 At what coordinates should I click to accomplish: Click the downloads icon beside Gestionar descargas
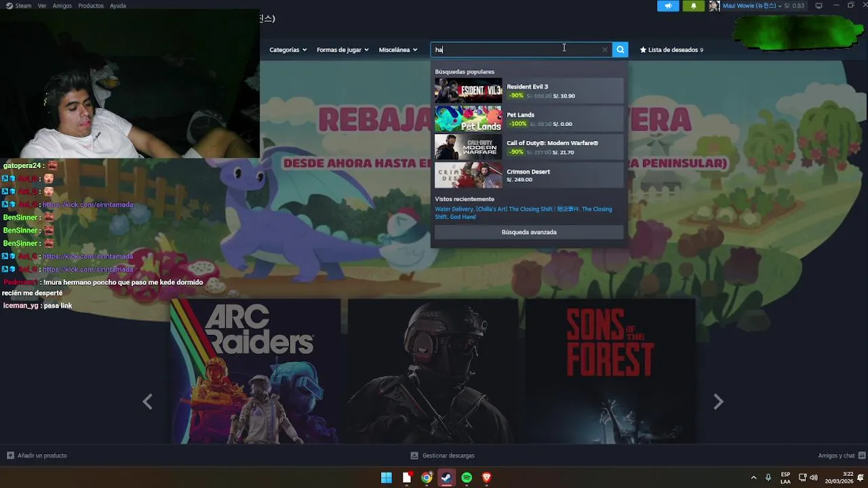(x=414, y=455)
